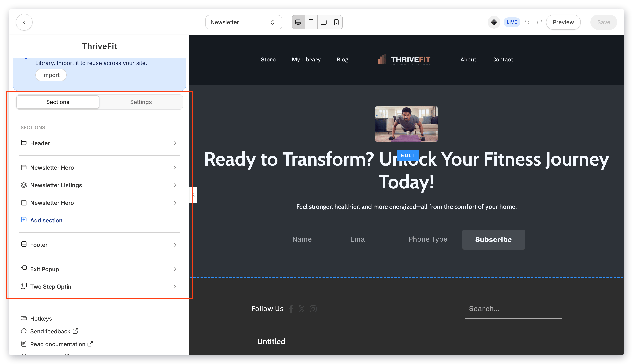The image size is (633, 364).
Task: Open the Two Step Optin row
Action: click(x=99, y=286)
